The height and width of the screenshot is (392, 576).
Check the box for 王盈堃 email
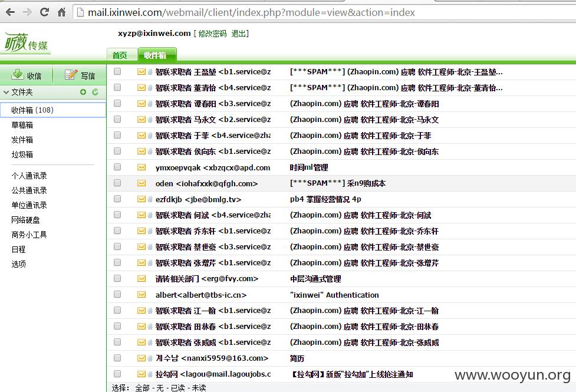(117, 71)
